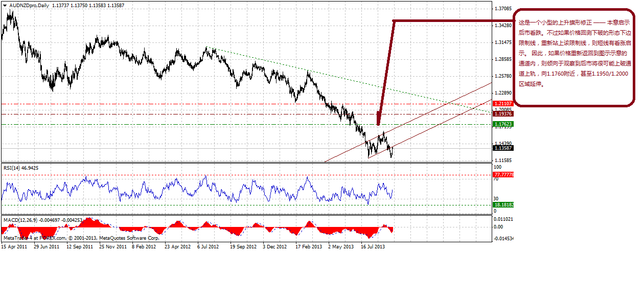Click the RSI(14) 46.9425 indicator label

(21, 168)
